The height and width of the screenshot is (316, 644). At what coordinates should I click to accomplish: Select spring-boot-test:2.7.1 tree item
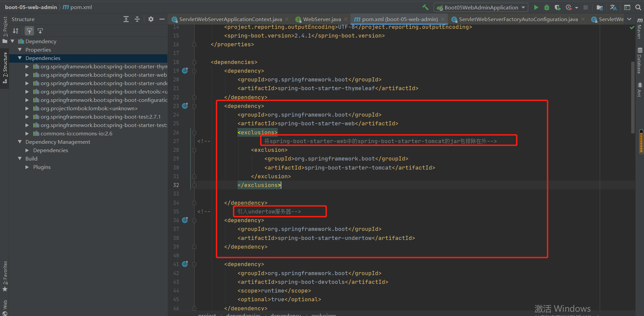point(101,117)
